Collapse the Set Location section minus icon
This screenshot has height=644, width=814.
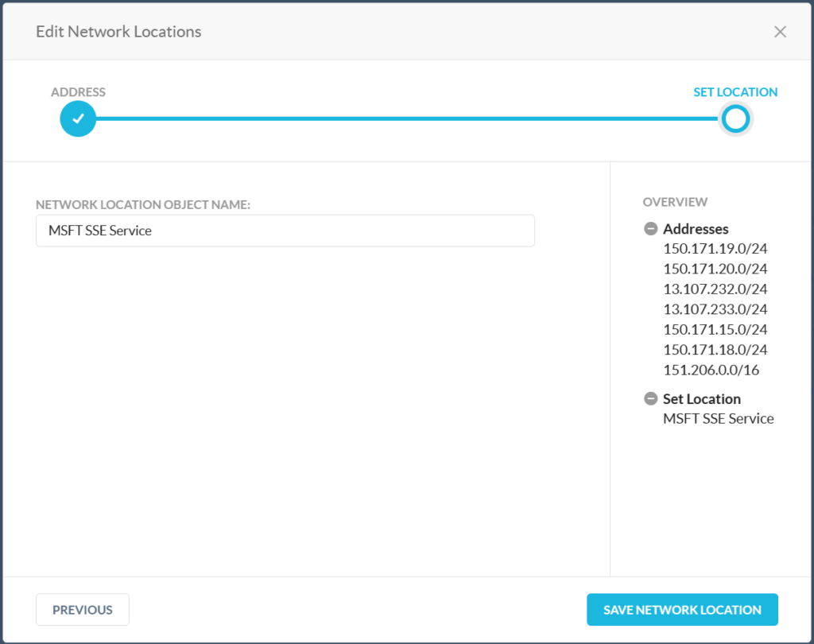[650, 398]
